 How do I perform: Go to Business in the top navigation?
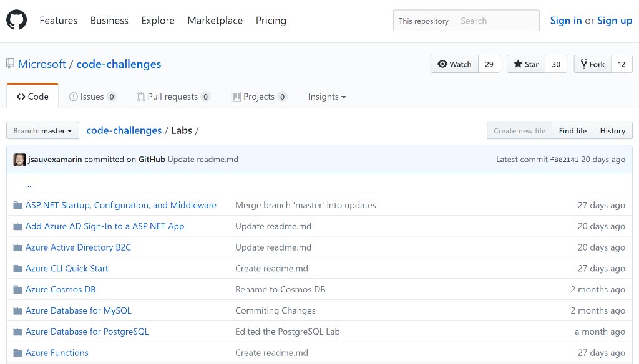point(109,21)
